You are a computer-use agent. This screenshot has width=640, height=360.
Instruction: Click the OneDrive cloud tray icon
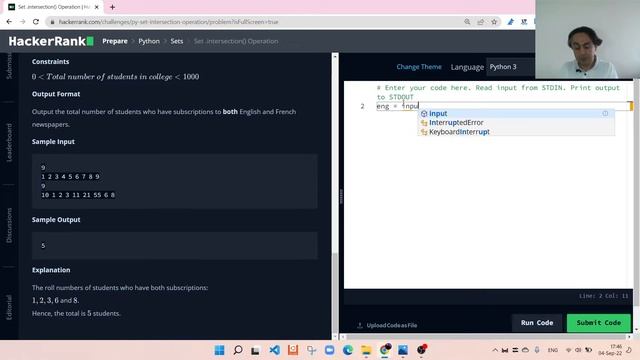[525, 350]
